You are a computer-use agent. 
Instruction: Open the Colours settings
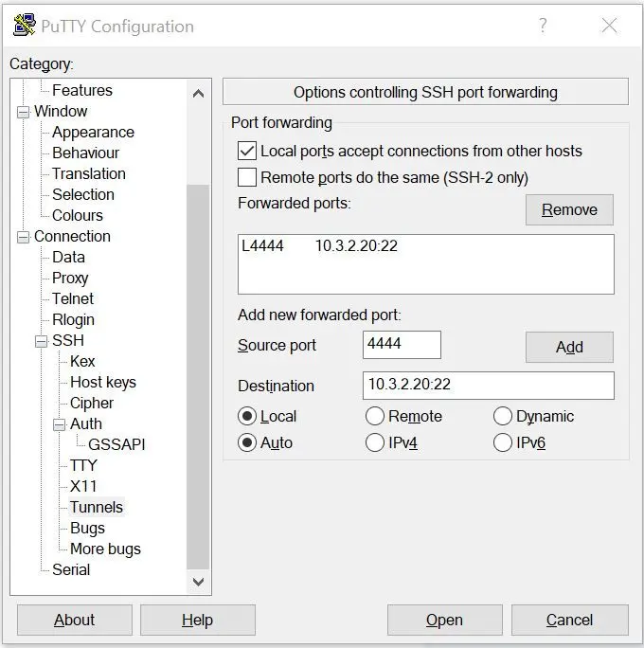pos(78,215)
